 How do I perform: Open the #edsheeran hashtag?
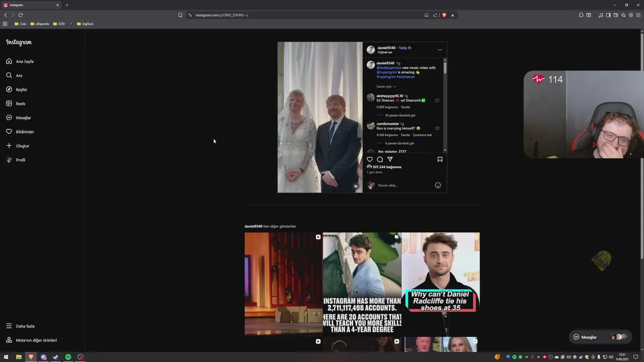(406, 77)
